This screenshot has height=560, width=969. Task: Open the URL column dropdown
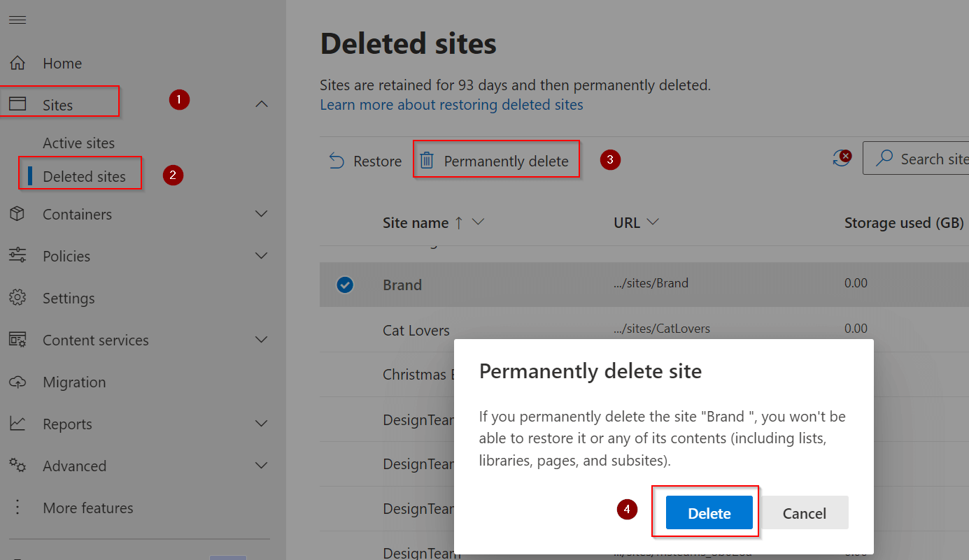pyautogui.click(x=655, y=222)
